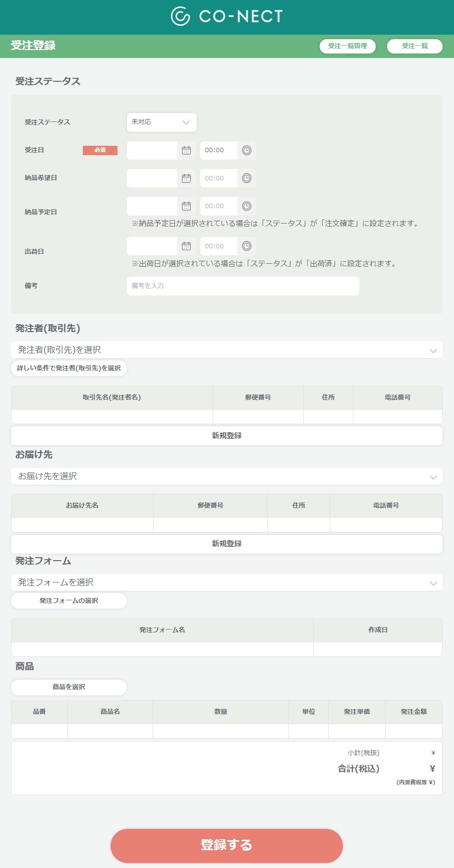
Task: Expand the お届け先を選択 dropdown
Action: pos(227,476)
